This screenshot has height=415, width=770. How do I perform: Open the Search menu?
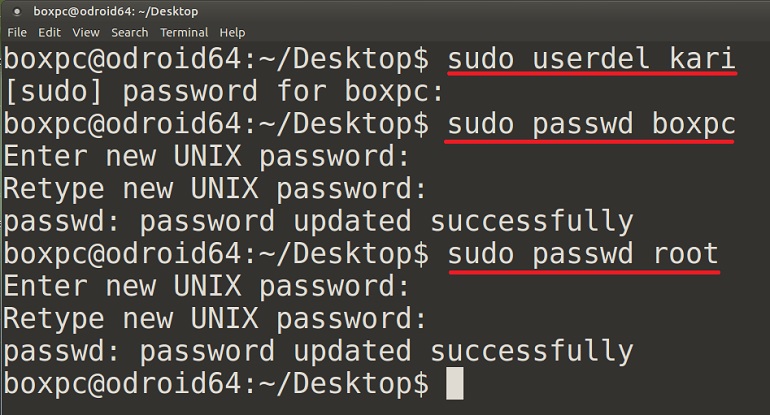(x=130, y=32)
